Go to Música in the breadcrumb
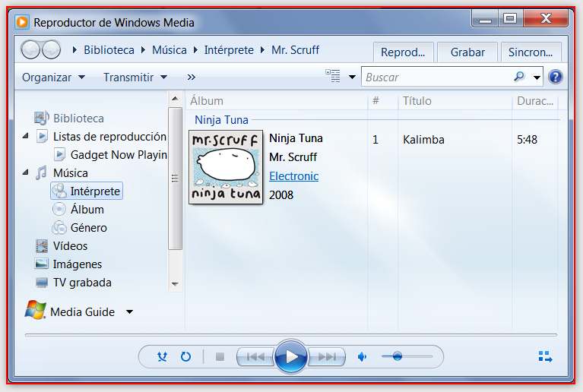 pos(170,50)
